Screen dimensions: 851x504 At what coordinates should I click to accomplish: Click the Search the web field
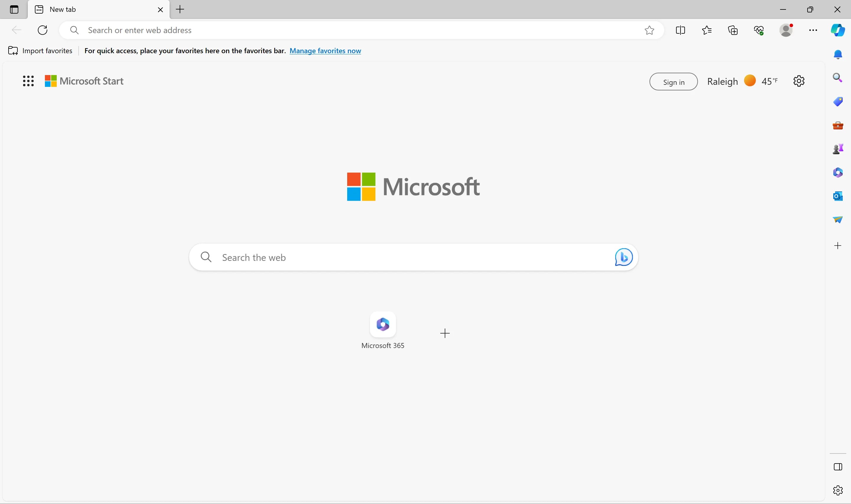(407, 257)
